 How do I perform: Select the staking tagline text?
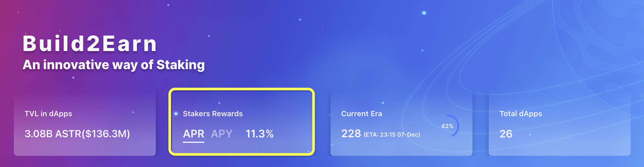coord(114,64)
